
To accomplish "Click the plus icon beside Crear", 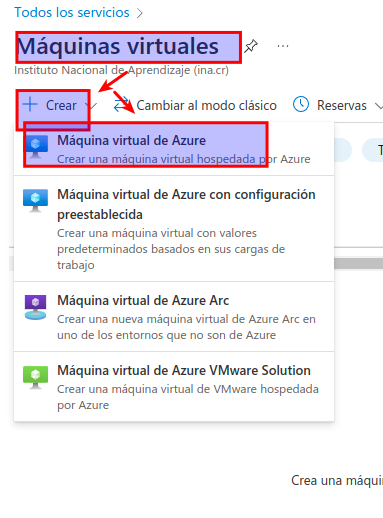I will tap(30, 104).
